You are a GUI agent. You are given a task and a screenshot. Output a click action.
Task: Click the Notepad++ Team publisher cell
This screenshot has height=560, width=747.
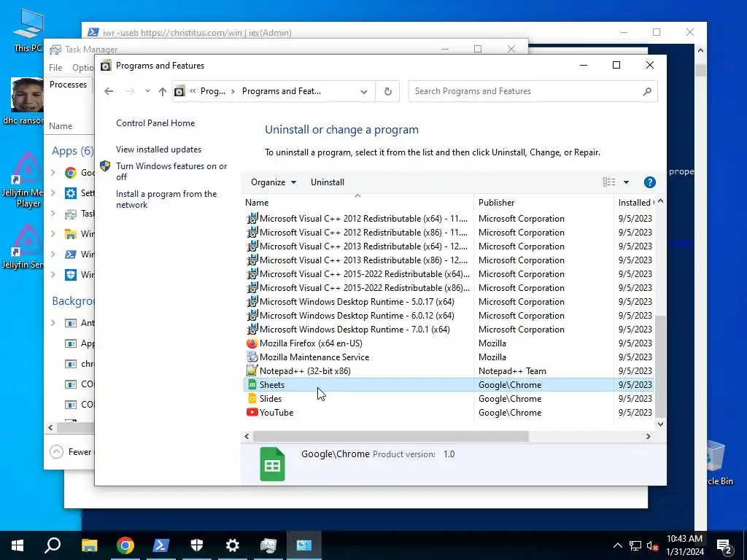(512, 371)
